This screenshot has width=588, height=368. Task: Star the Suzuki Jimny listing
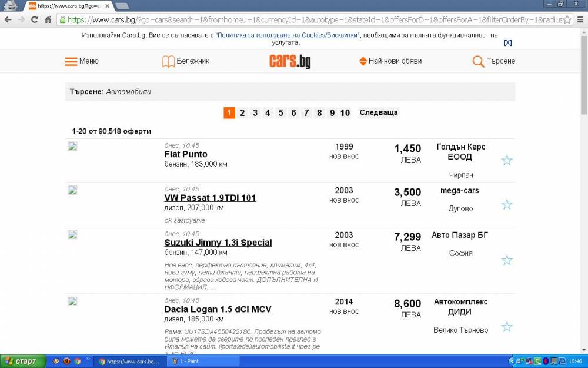[507, 260]
